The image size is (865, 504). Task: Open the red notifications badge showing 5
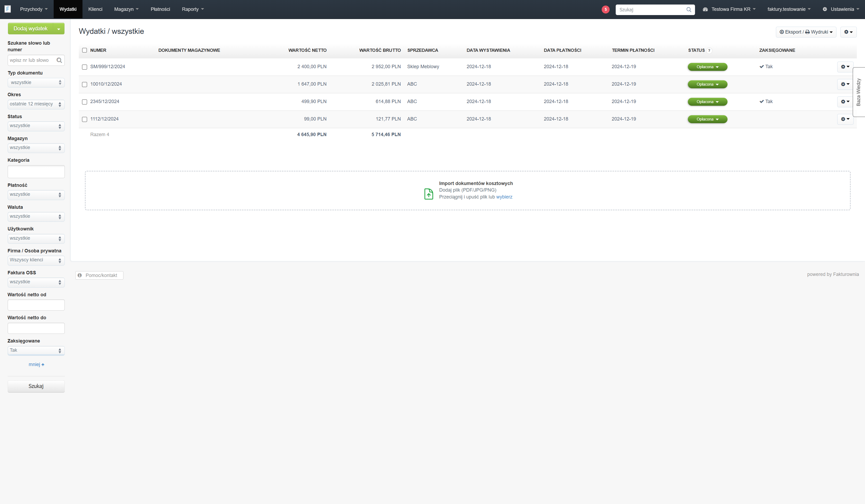(x=605, y=9)
